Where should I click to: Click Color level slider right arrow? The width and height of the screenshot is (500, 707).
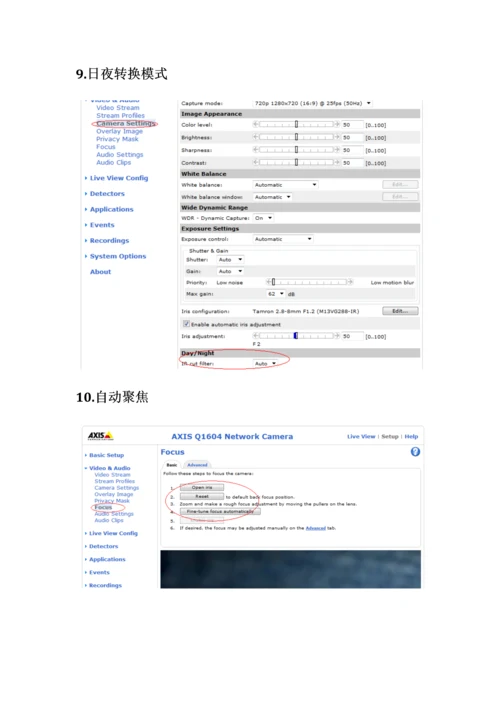tap(337, 124)
